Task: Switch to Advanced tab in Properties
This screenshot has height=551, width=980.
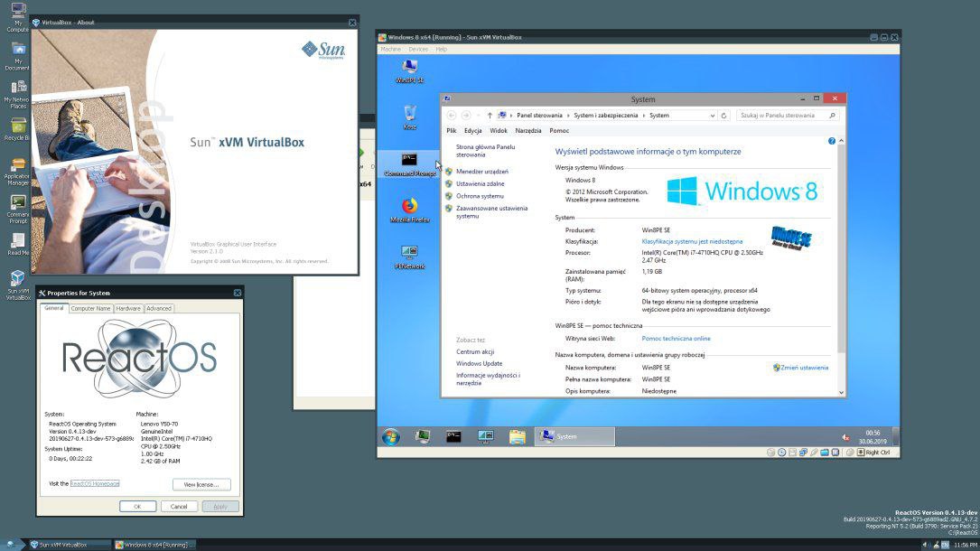Action: tap(159, 309)
